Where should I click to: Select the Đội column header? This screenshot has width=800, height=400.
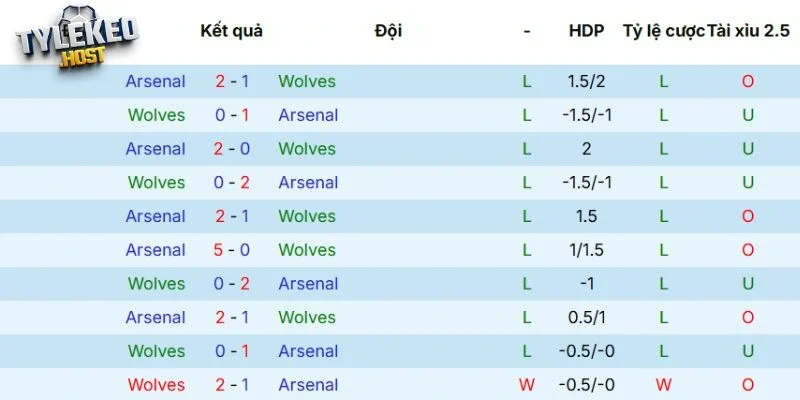[x=388, y=31]
